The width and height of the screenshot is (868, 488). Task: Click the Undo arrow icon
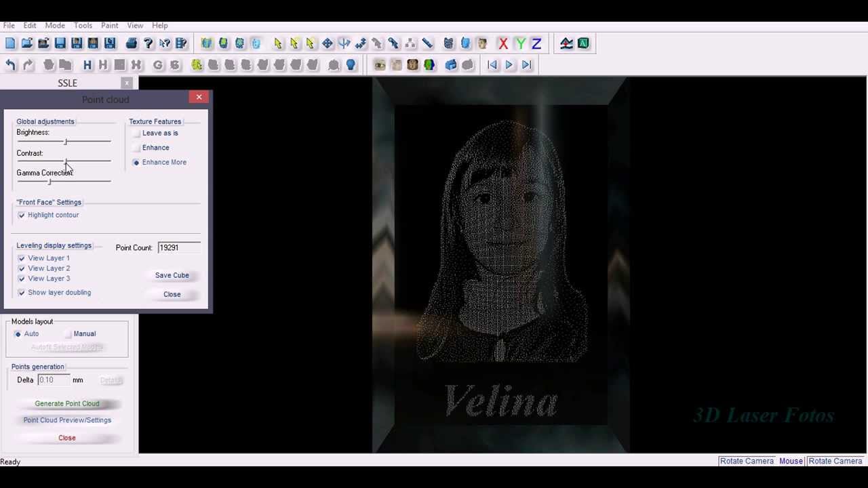click(10, 65)
